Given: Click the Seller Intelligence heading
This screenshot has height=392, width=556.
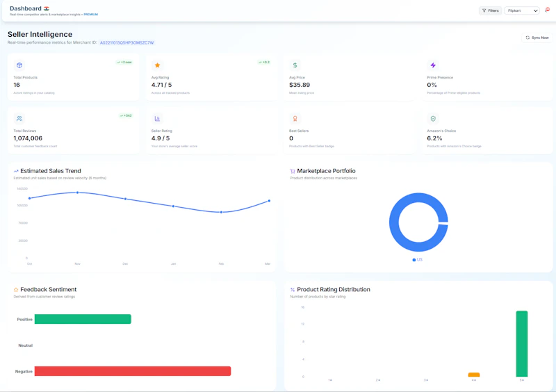Looking at the screenshot, I should pos(40,35).
